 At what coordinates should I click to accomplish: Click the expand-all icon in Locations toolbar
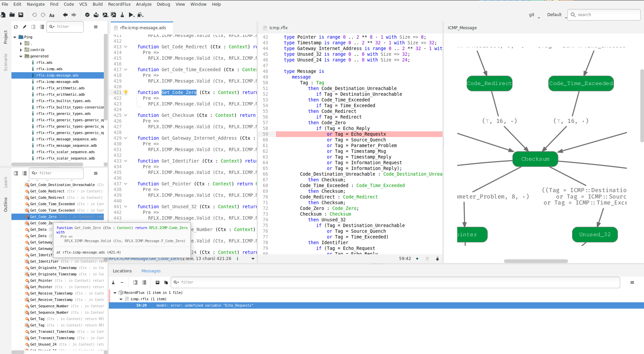coord(135,282)
